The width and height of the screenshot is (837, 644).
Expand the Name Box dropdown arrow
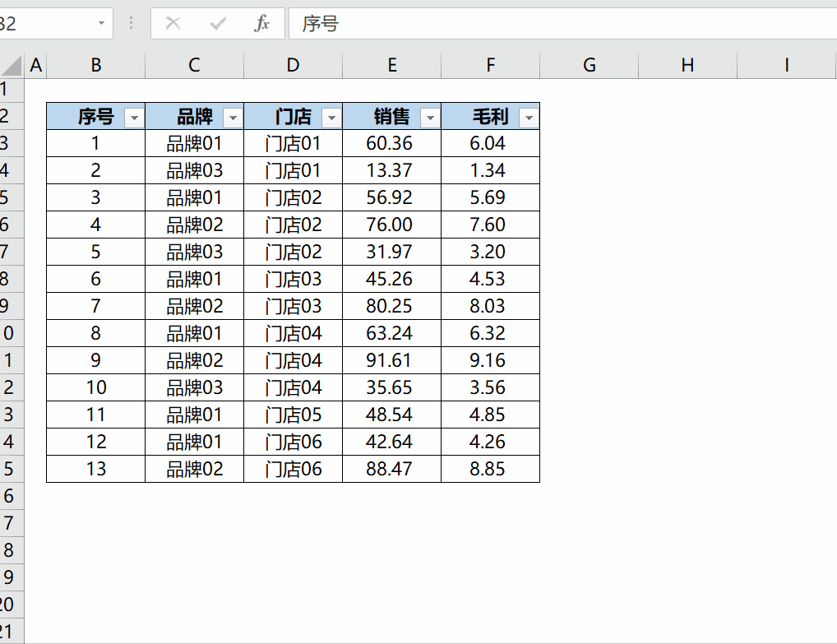point(101,23)
